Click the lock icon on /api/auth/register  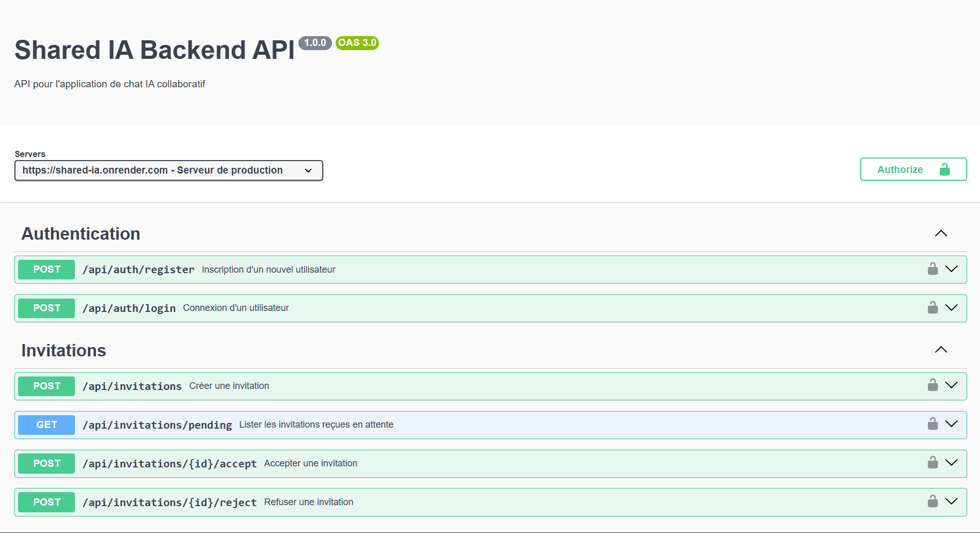click(932, 269)
